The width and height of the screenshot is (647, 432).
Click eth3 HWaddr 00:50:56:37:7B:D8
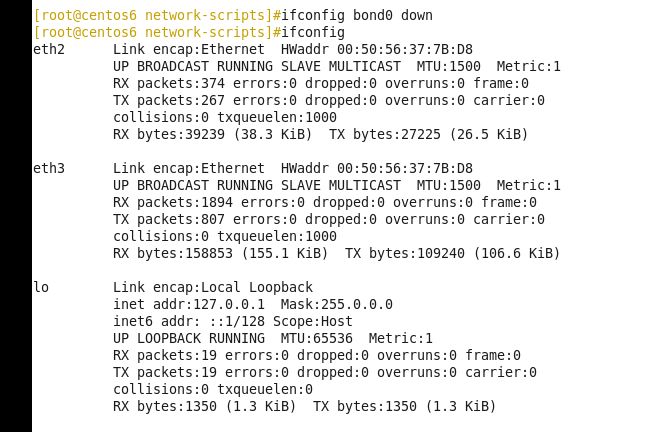pos(377,168)
